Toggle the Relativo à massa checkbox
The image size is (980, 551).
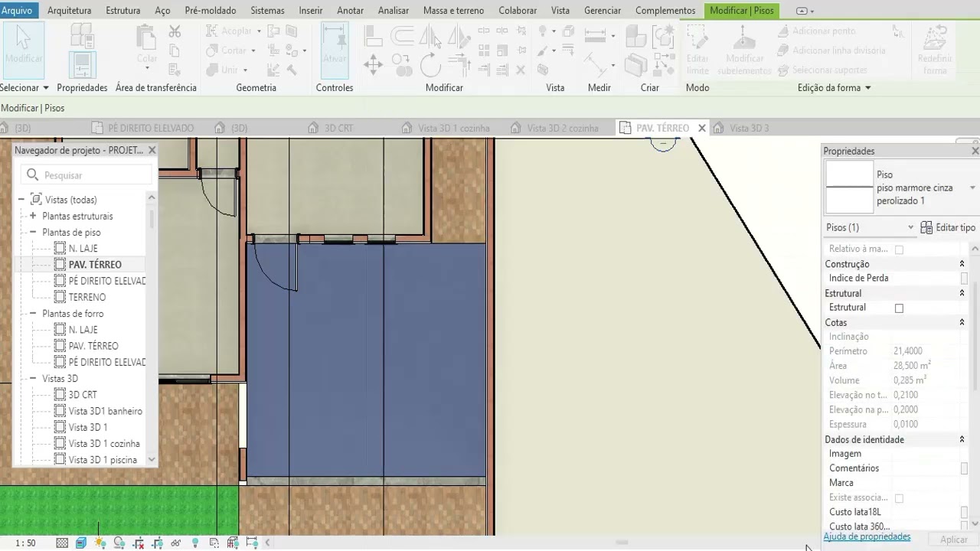coord(899,249)
